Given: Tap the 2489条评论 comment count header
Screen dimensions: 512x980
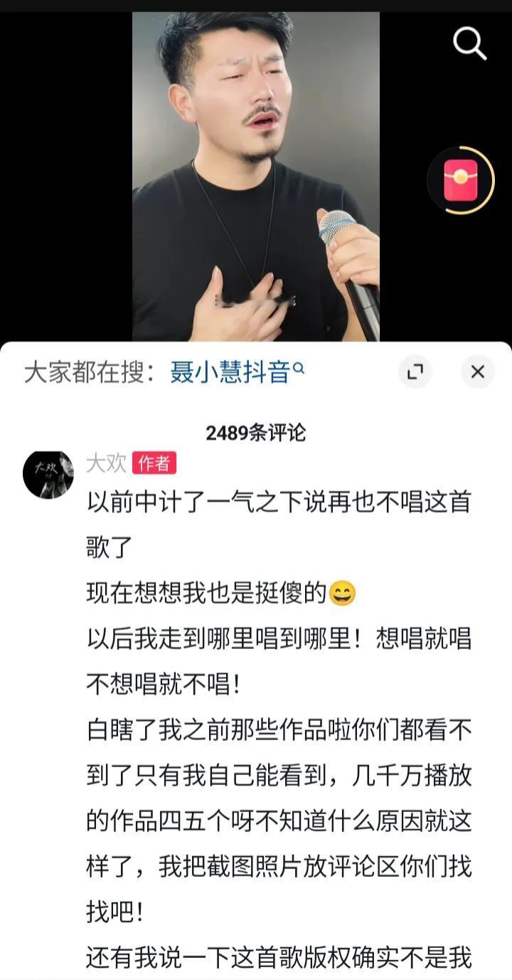Looking at the screenshot, I should [x=256, y=433].
